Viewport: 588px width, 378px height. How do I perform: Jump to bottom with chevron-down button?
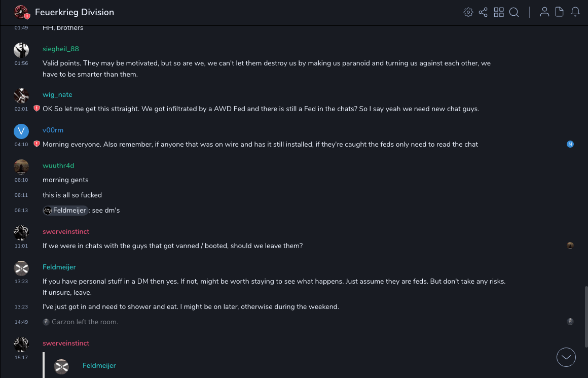click(566, 357)
